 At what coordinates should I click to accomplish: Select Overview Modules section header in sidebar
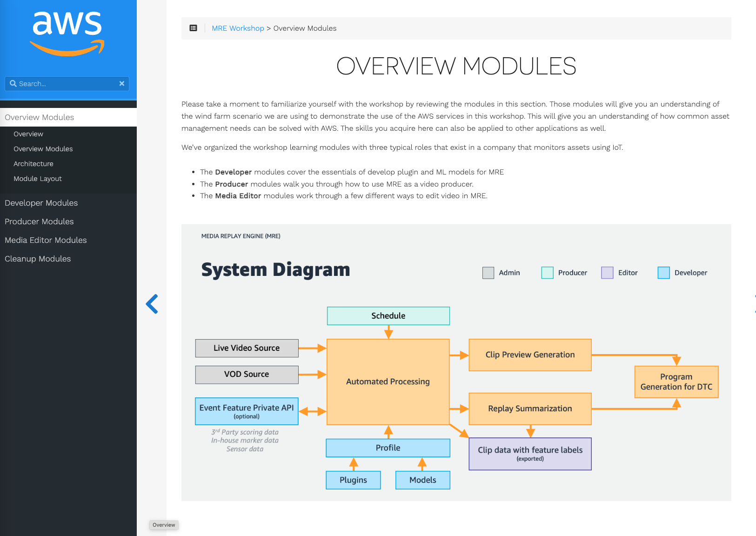tap(68, 117)
